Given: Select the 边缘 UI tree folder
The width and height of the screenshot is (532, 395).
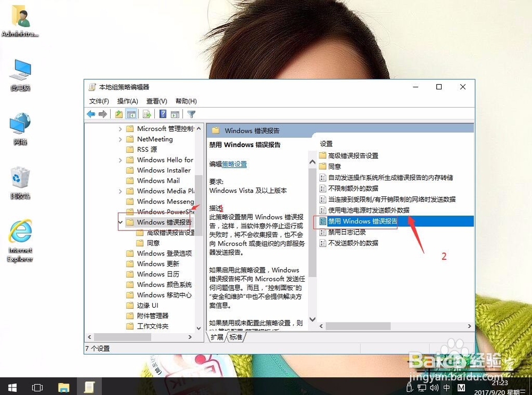Looking at the screenshot, I should [x=142, y=306].
